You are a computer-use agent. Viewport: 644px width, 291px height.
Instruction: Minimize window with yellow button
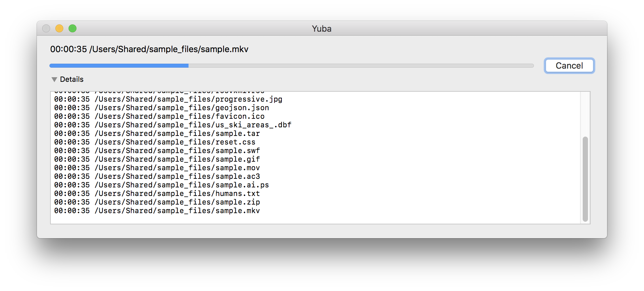click(x=59, y=29)
